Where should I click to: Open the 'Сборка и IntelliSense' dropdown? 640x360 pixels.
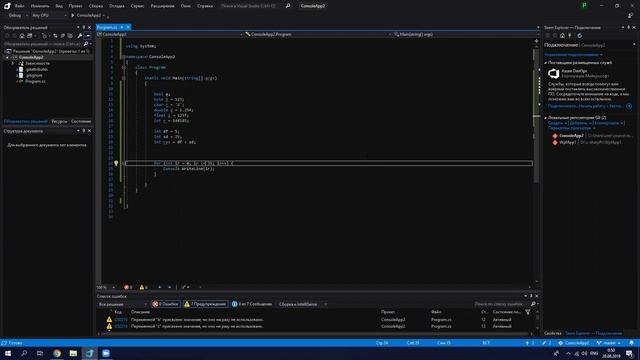[x=302, y=304]
